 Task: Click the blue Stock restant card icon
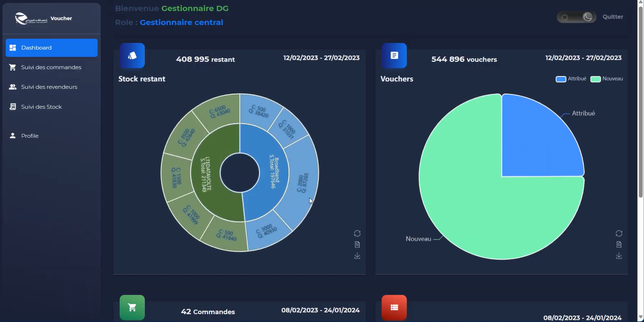132,56
